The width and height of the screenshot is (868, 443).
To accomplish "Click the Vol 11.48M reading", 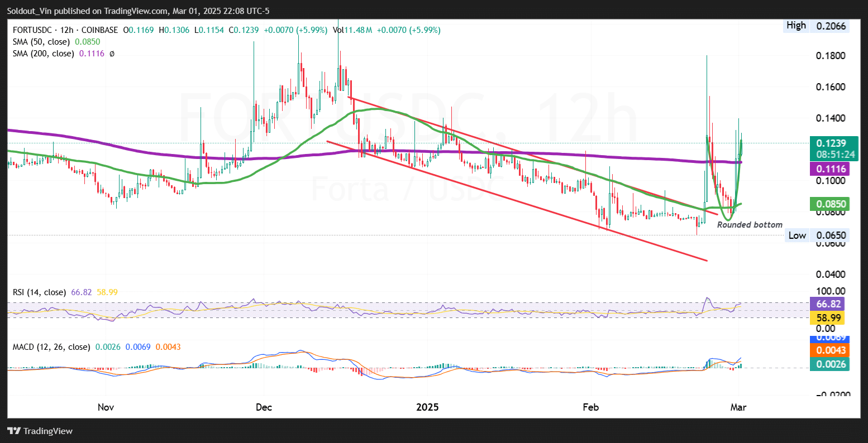I will point(354,30).
